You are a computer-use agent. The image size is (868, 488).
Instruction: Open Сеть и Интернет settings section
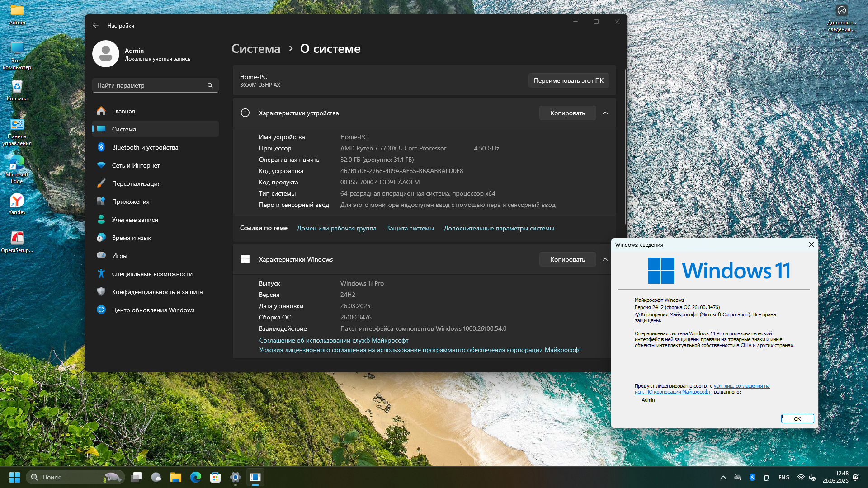pos(136,165)
